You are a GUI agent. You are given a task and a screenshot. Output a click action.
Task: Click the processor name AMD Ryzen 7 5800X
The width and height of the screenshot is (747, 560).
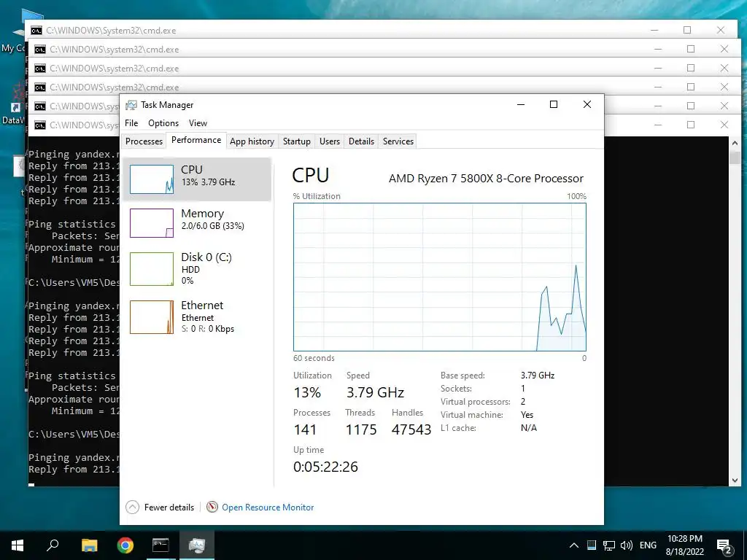pyautogui.click(x=486, y=179)
